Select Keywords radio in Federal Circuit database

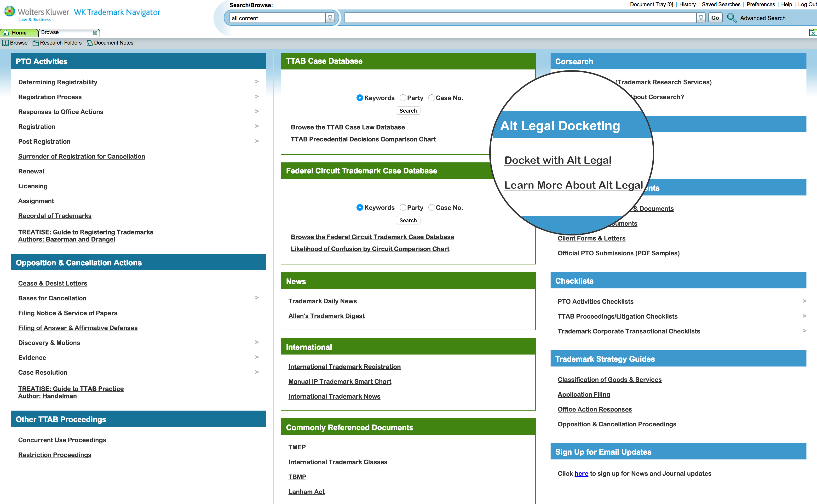tap(359, 207)
